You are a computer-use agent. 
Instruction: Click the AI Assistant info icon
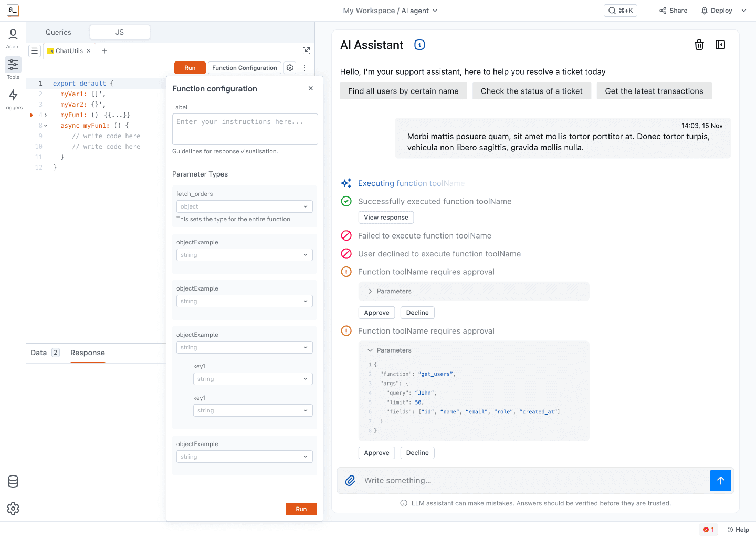click(x=419, y=45)
